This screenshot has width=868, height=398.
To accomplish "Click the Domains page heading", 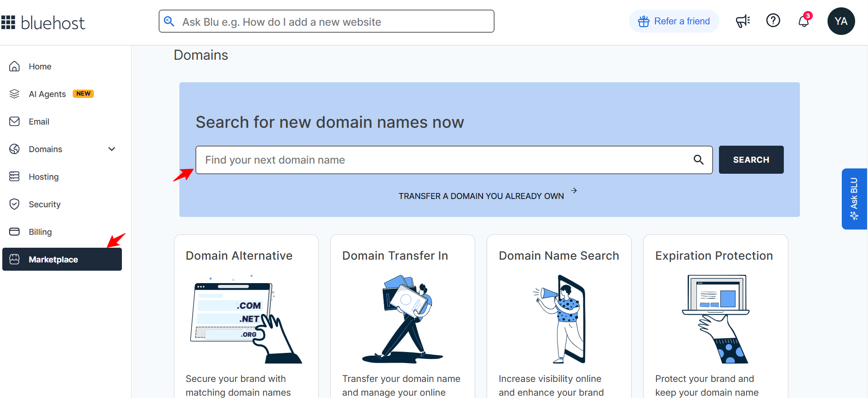I will click(x=201, y=55).
